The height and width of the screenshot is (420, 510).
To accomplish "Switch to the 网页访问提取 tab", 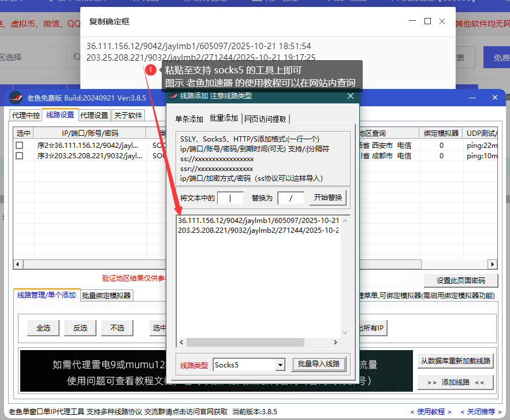I will pyautogui.click(x=265, y=119).
